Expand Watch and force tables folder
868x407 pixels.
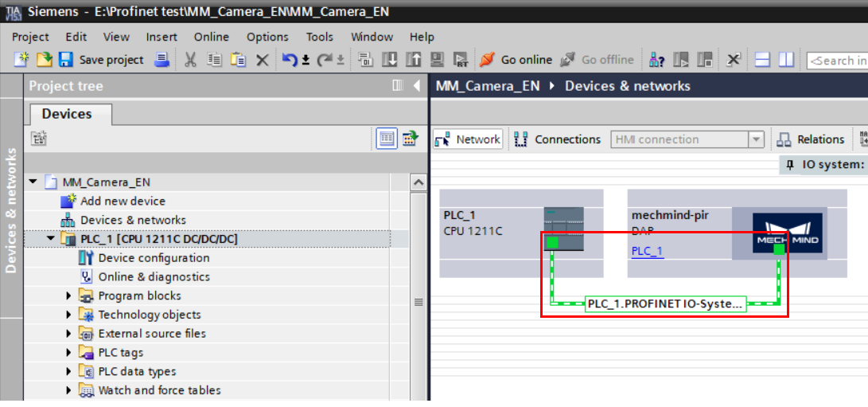[68, 390]
